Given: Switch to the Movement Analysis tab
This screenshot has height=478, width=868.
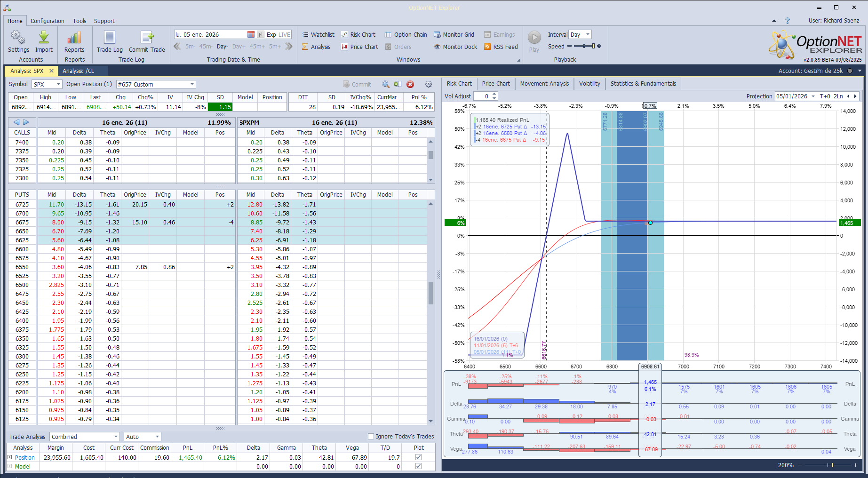Looking at the screenshot, I should [544, 84].
